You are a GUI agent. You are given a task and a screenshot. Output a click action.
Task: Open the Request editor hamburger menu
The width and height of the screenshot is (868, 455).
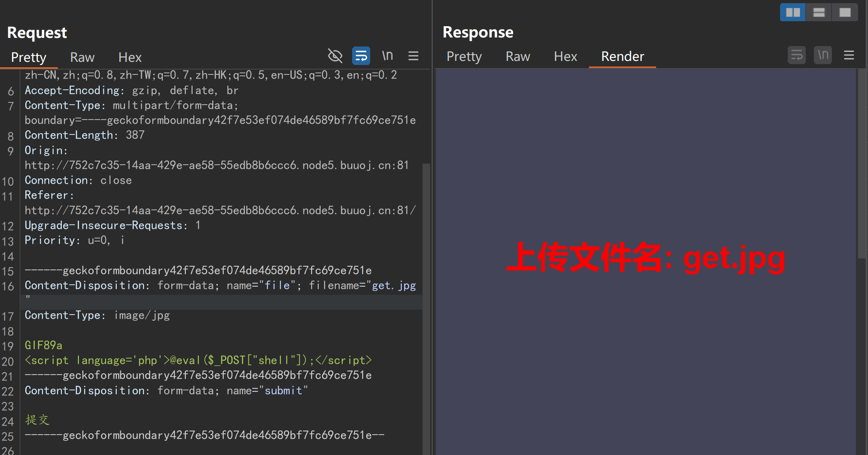pos(413,56)
